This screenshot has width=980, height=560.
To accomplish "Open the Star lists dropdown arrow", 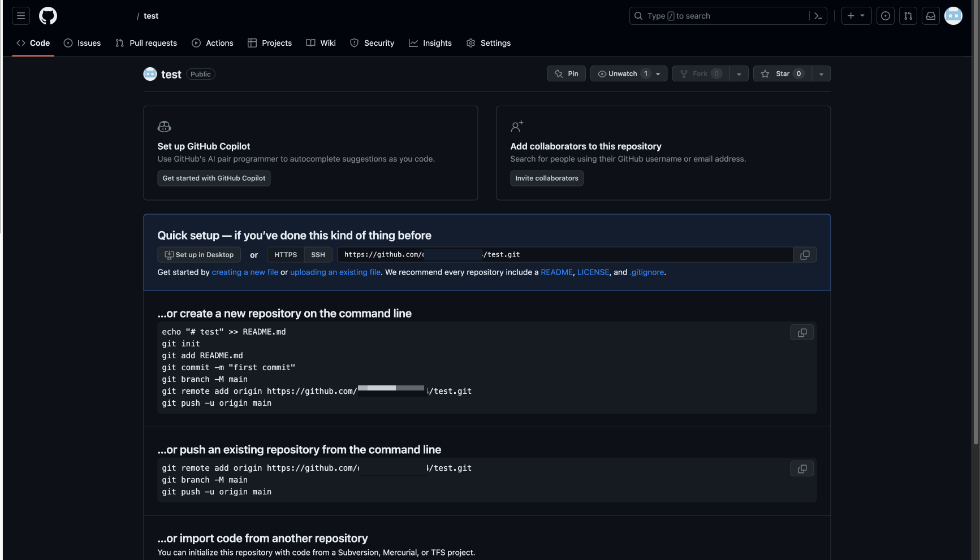I will [x=821, y=73].
